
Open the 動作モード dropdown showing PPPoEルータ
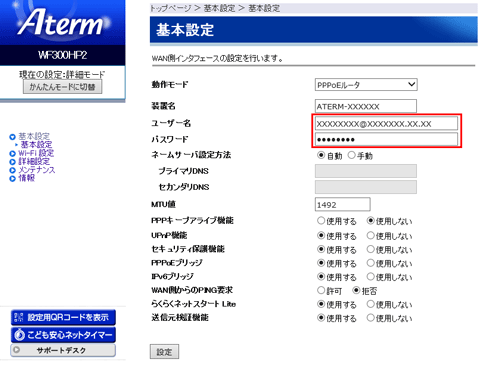366,85
